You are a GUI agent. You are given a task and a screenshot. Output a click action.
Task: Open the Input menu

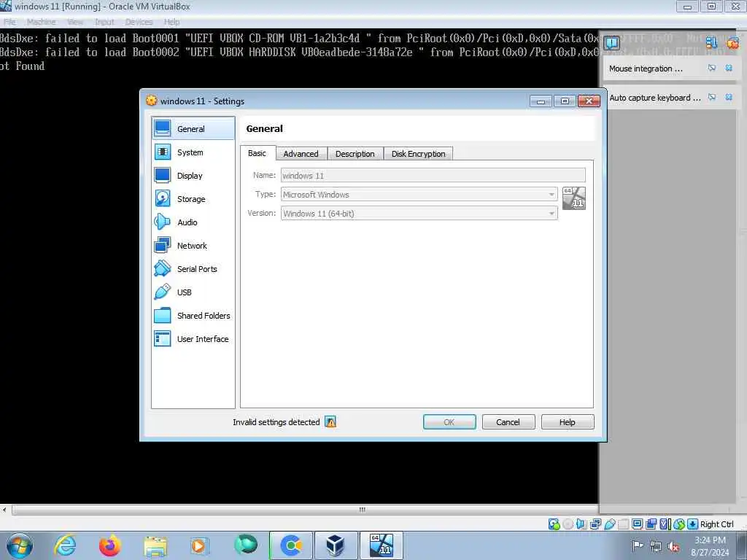tap(104, 22)
